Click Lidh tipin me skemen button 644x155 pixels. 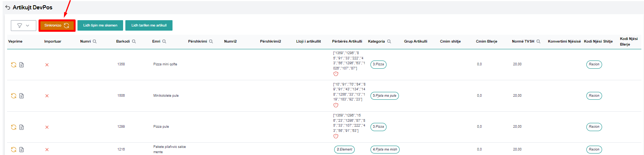coord(100,25)
